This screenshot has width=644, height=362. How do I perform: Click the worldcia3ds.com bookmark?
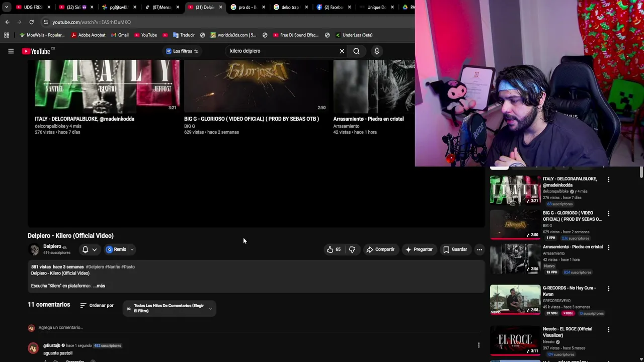[x=233, y=35]
